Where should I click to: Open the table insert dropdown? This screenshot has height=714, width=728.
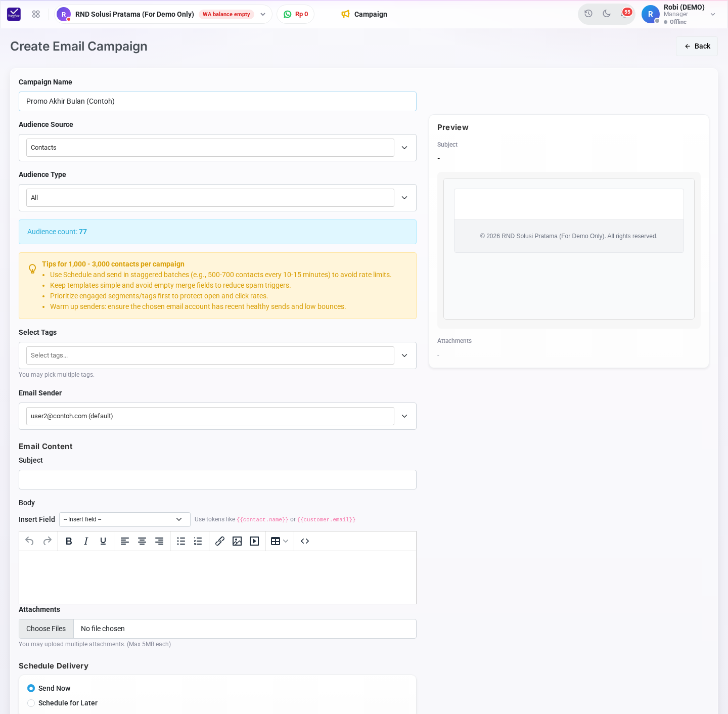click(x=280, y=541)
